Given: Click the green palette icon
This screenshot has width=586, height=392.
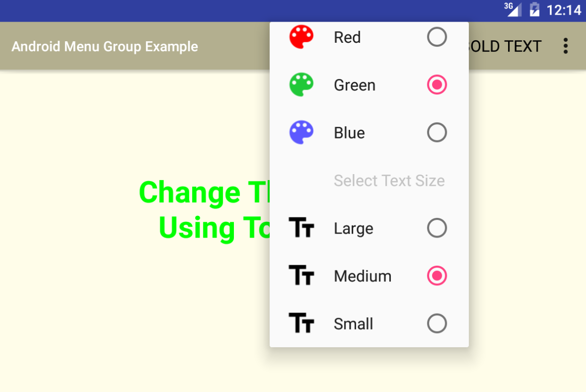Looking at the screenshot, I should point(301,85).
